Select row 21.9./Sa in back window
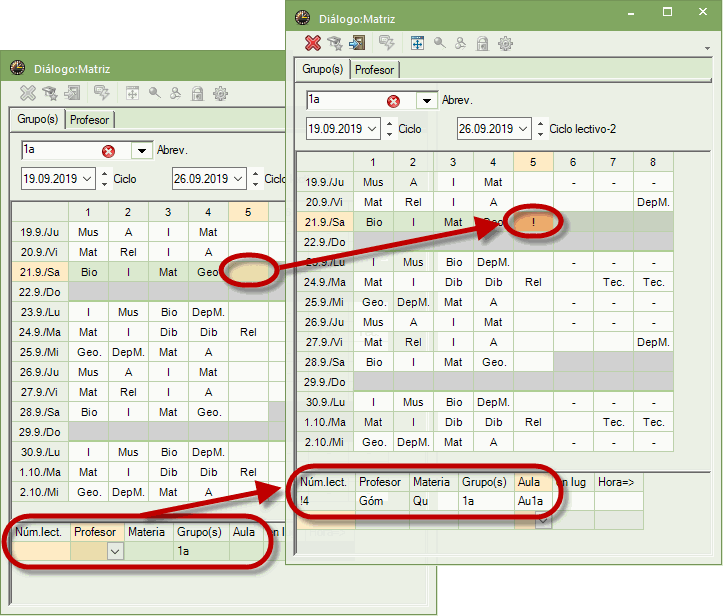 [x=40, y=272]
